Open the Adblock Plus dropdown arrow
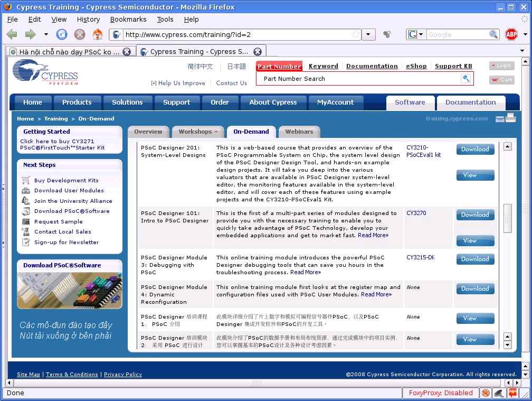 click(x=525, y=34)
